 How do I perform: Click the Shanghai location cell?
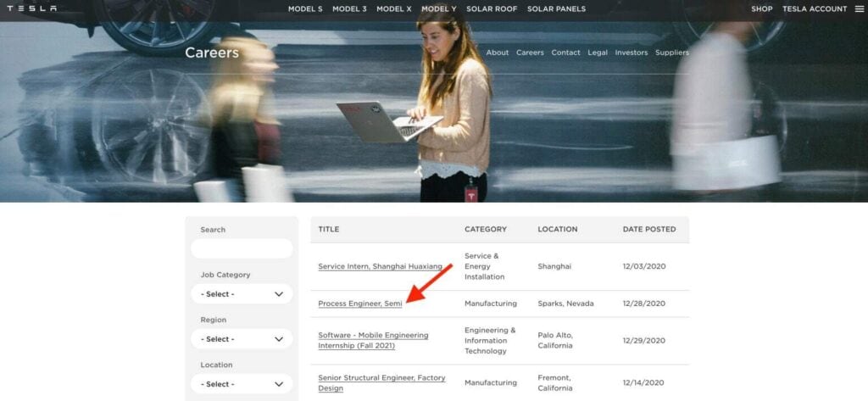[x=554, y=266]
